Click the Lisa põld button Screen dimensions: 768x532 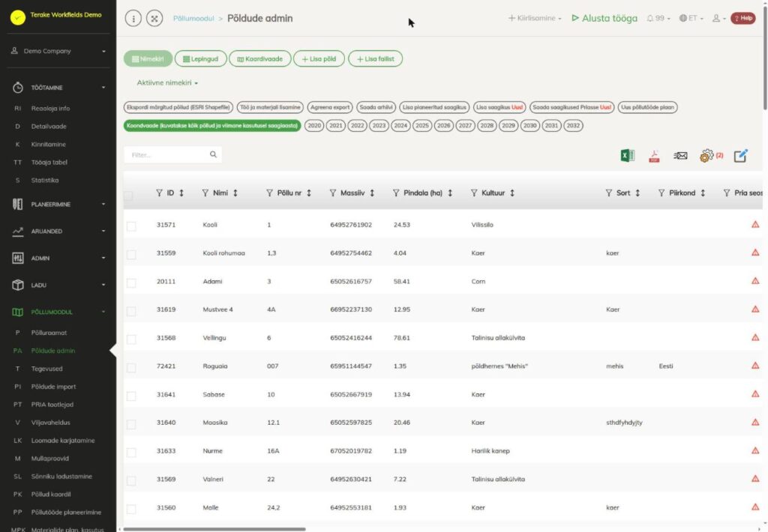[319, 58]
